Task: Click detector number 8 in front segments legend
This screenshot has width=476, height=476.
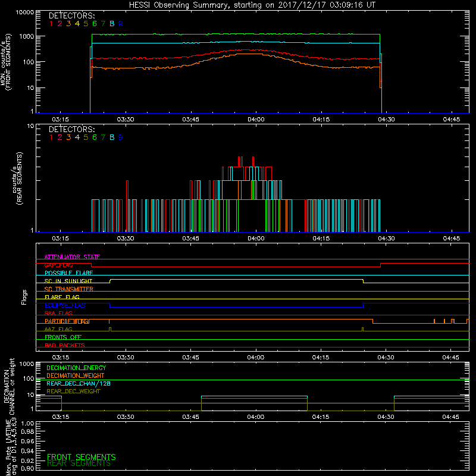Action: click(x=112, y=23)
